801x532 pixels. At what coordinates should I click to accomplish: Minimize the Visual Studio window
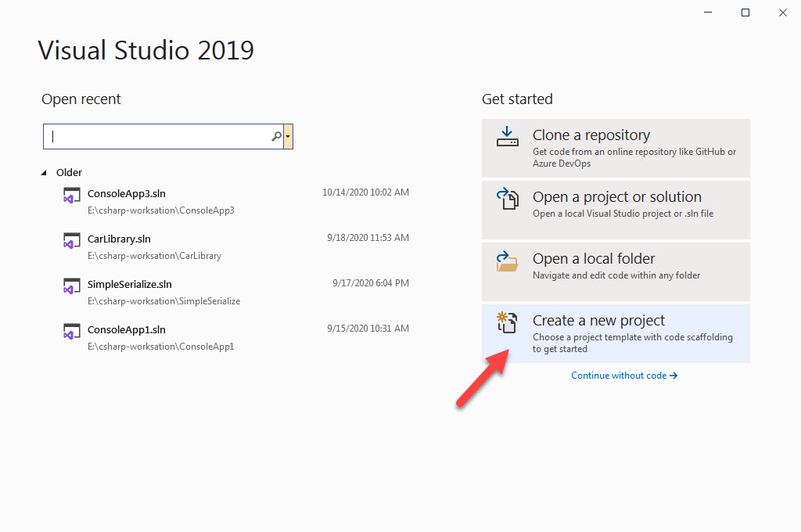707,13
